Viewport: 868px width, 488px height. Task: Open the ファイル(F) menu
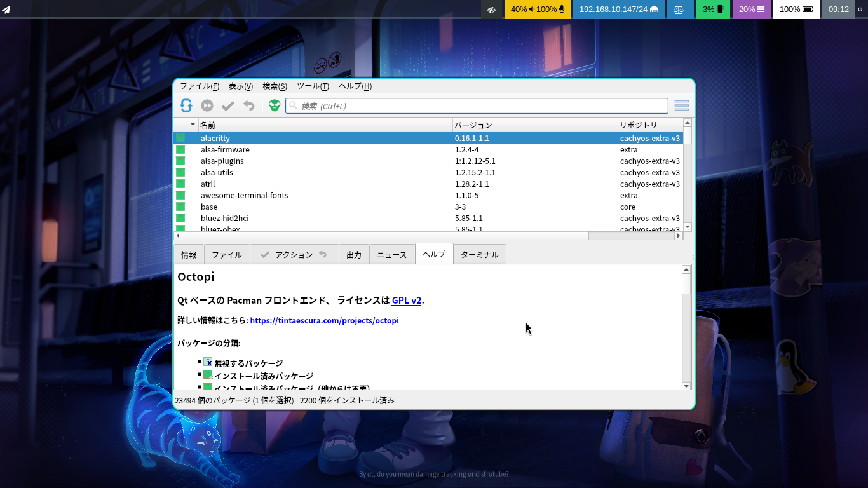[199, 86]
